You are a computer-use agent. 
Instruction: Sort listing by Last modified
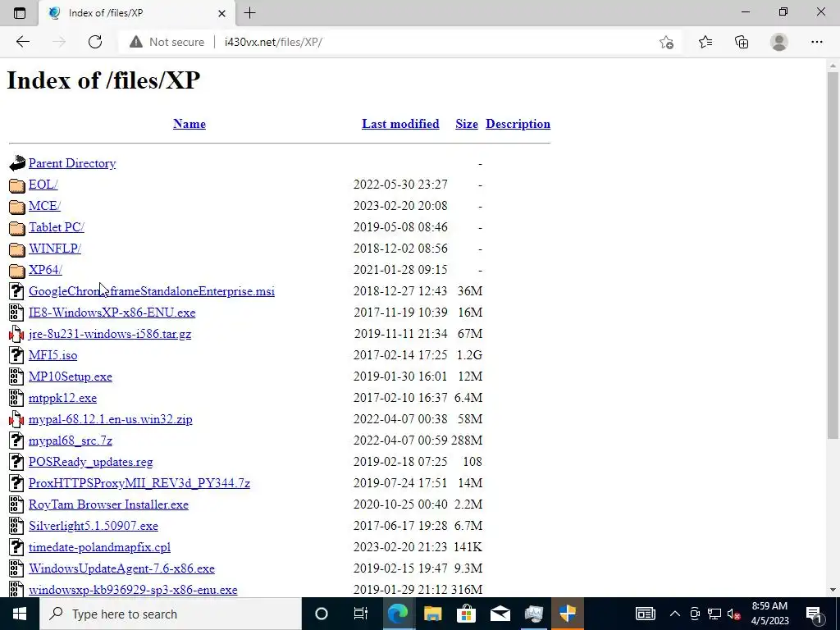point(400,124)
